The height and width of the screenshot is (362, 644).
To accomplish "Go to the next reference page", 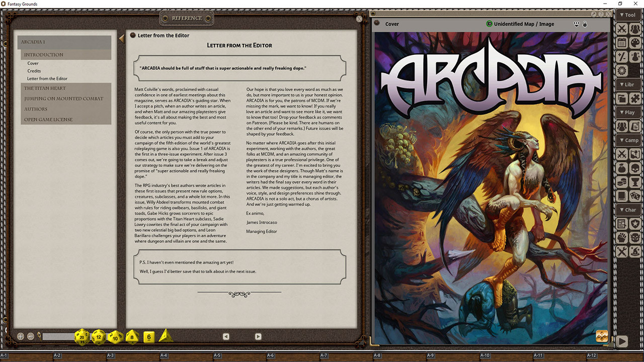I will 258,336.
